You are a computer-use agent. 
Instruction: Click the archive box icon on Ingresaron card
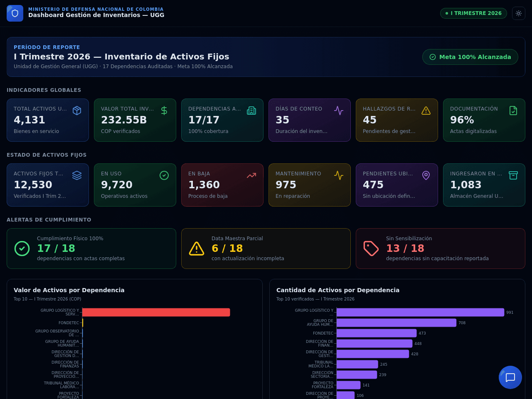pyautogui.click(x=513, y=175)
